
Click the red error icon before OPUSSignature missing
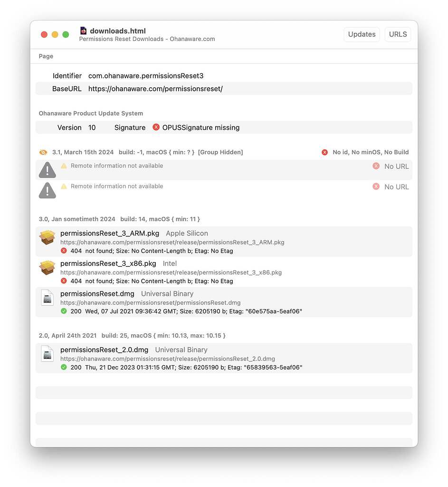coord(156,127)
